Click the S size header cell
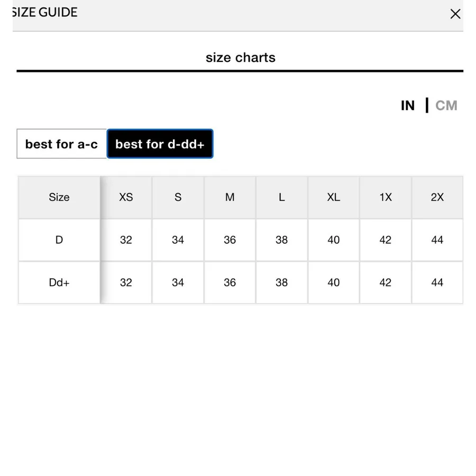476x476 pixels. point(178,197)
